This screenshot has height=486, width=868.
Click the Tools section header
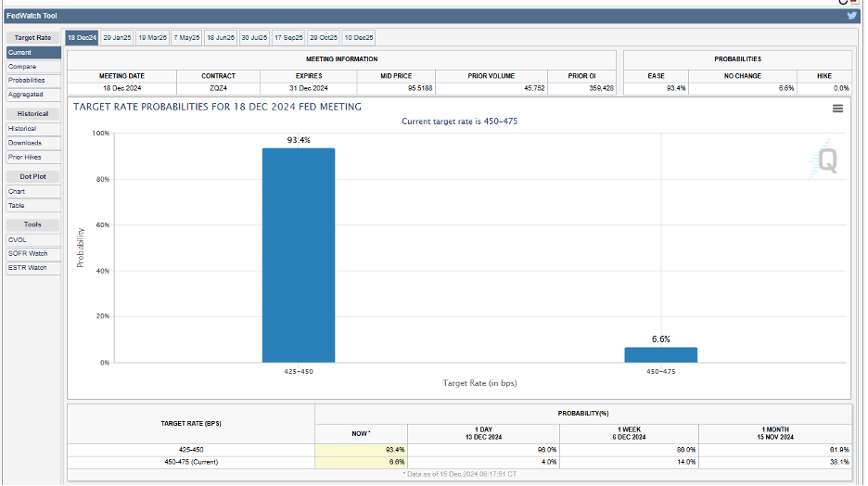pos(32,224)
